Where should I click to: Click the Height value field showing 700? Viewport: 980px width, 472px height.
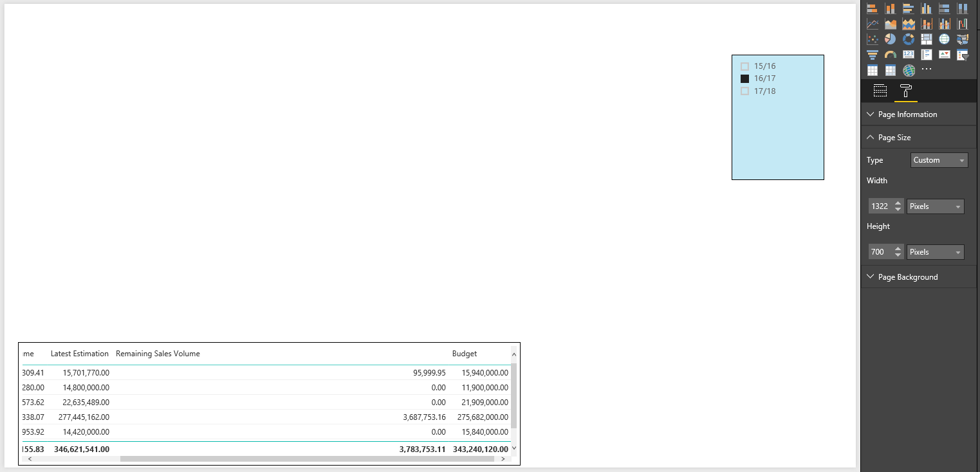pos(880,252)
